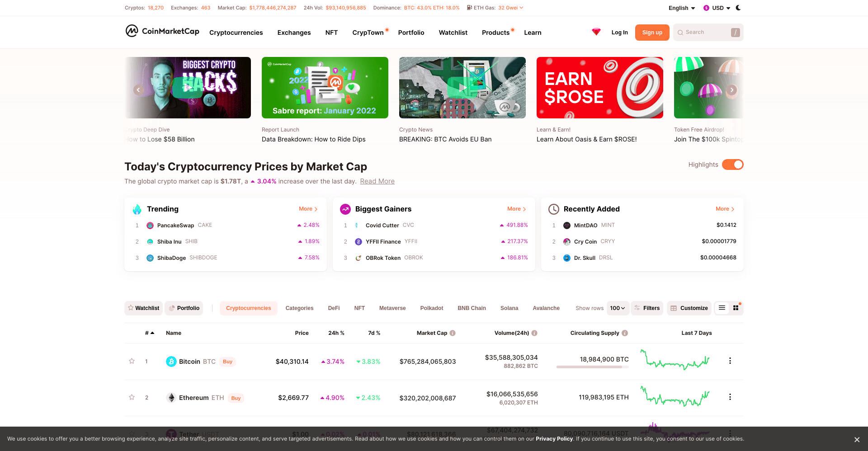Switch to dark mode moon icon
Image resolution: width=868 pixels, height=451 pixels.
(738, 8)
